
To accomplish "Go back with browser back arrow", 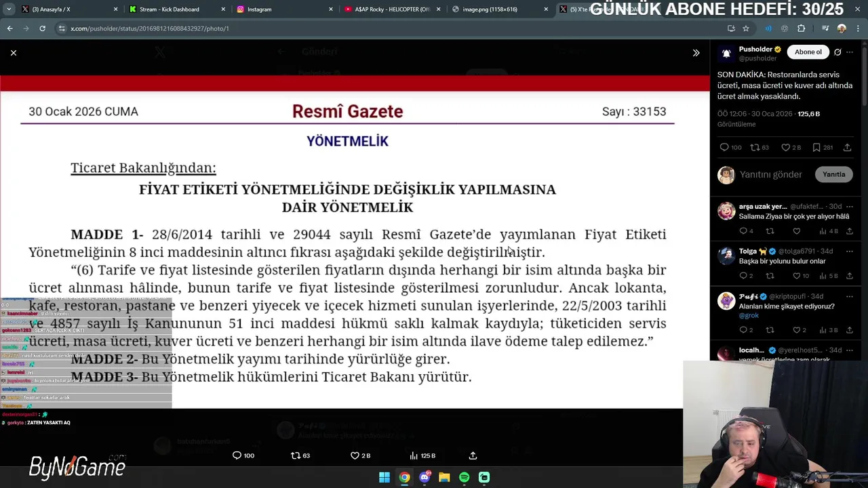I will (x=9, y=28).
